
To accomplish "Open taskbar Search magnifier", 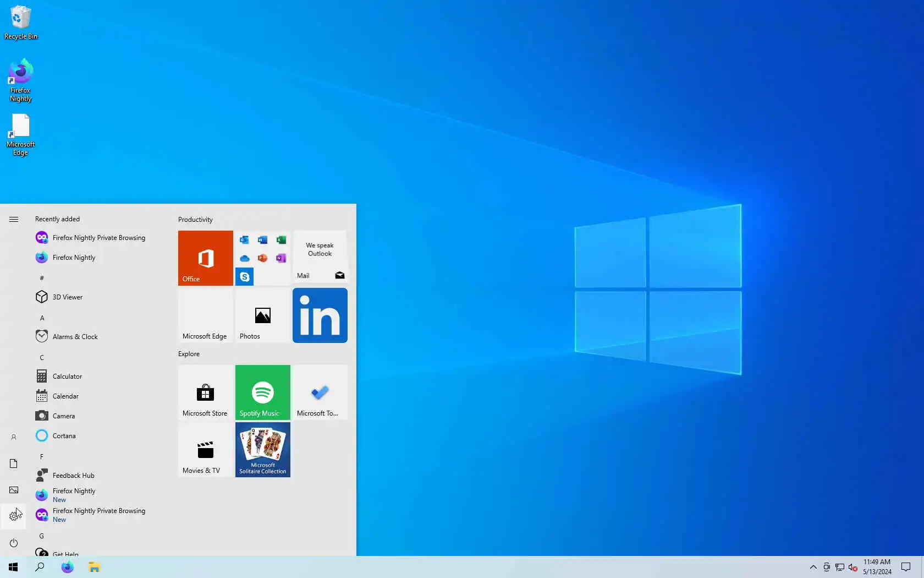I will (40, 567).
